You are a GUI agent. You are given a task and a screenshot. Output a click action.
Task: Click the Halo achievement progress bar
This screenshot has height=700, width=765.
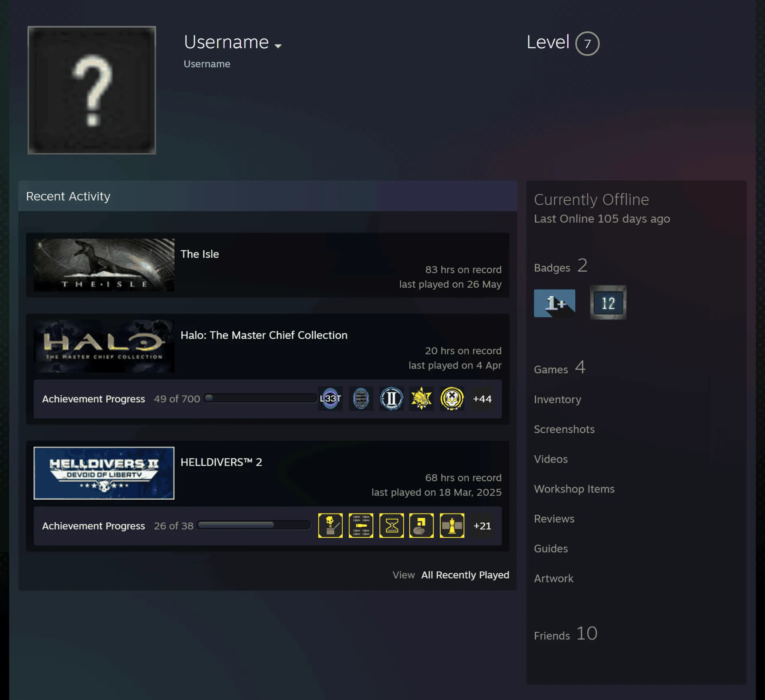click(261, 398)
